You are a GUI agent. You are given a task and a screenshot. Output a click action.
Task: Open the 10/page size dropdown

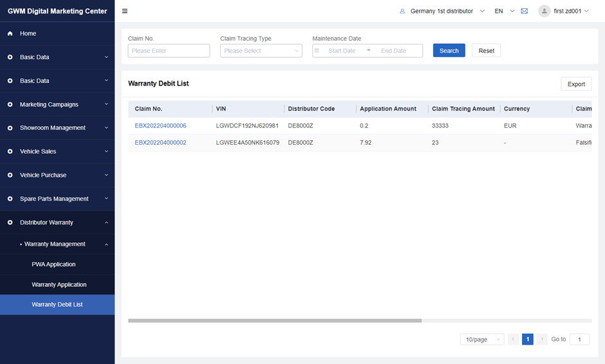[482, 340]
